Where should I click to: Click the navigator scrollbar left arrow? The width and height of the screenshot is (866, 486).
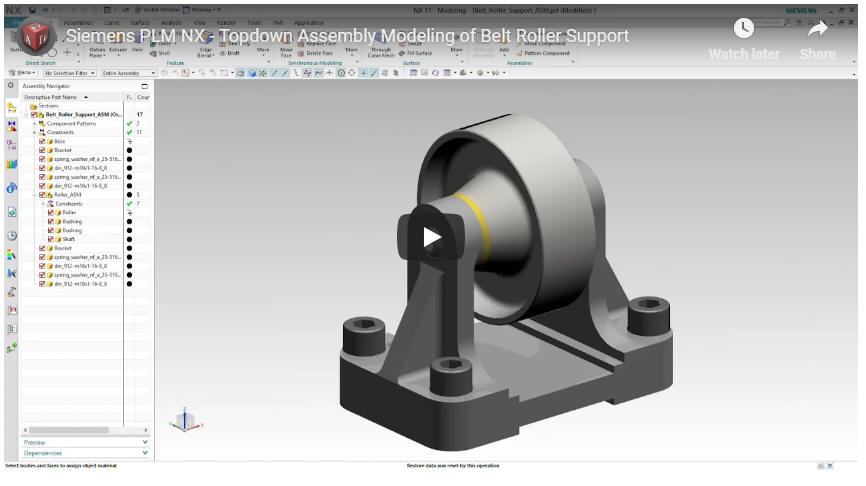click(25, 430)
